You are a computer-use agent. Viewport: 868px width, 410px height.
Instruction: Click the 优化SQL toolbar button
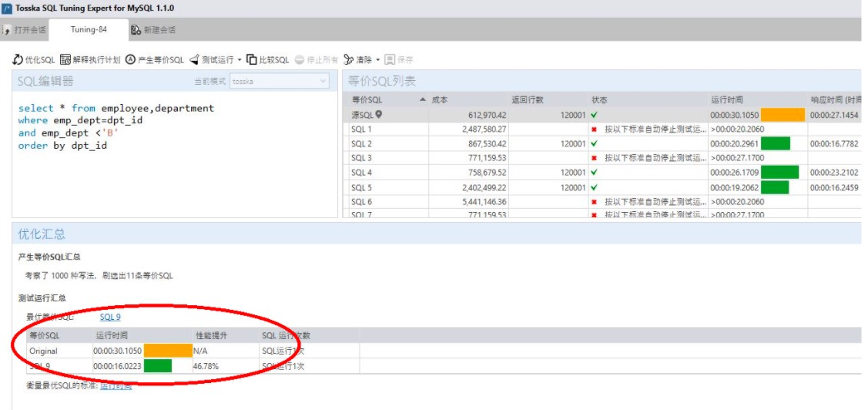(34, 60)
